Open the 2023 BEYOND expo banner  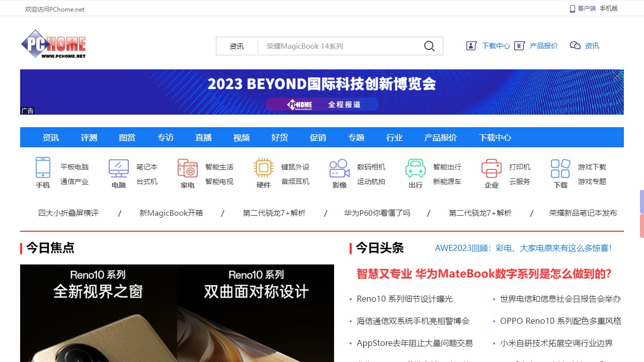click(322, 92)
